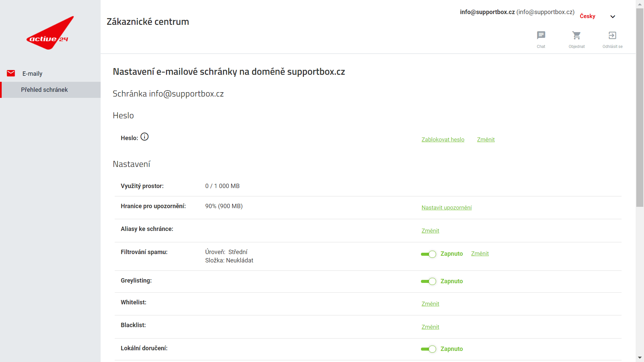Turn off Lokální doručení switch
Viewport: 644px width, 362px height.
click(428, 349)
